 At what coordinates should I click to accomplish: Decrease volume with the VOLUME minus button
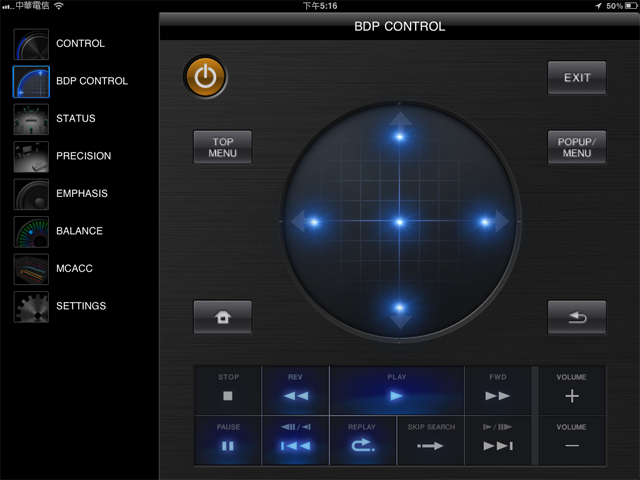coord(571,440)
